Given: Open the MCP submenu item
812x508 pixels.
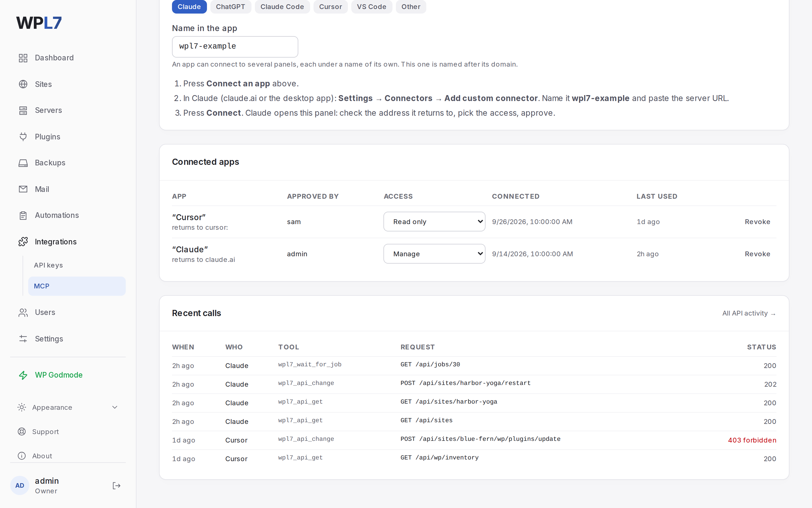Looking at the screenshot, I should [77, 286].
